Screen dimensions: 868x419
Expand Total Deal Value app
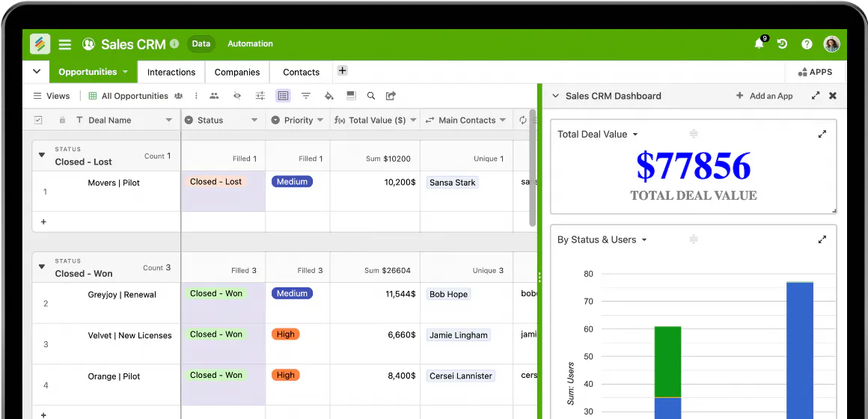[x=822, y=134]
